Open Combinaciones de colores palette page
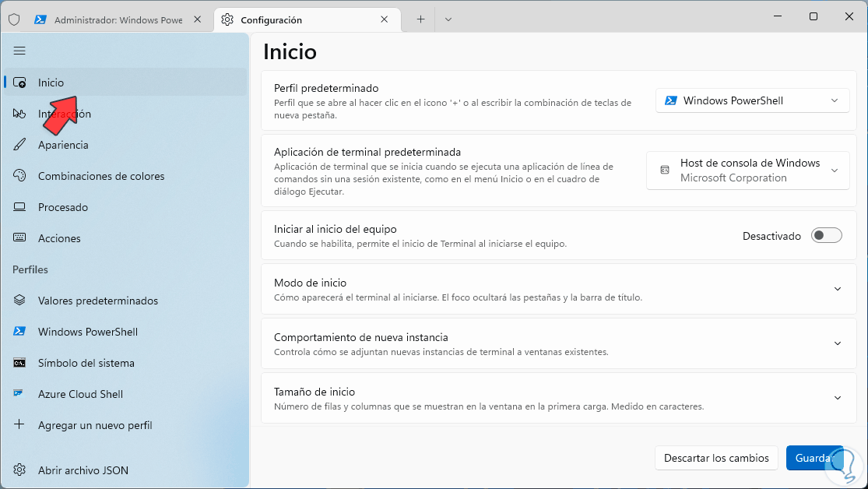The width and height of the screenshot is (868, 489). (x=101, y=176)
